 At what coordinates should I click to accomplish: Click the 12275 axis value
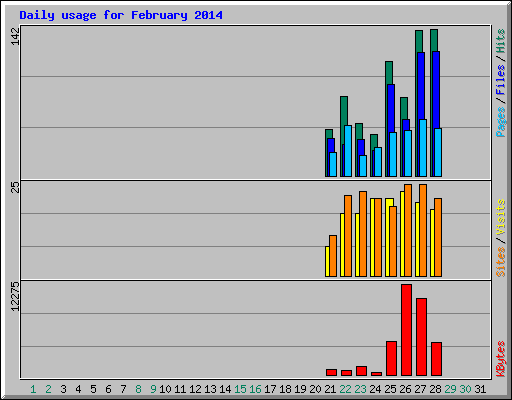(15, 297)
